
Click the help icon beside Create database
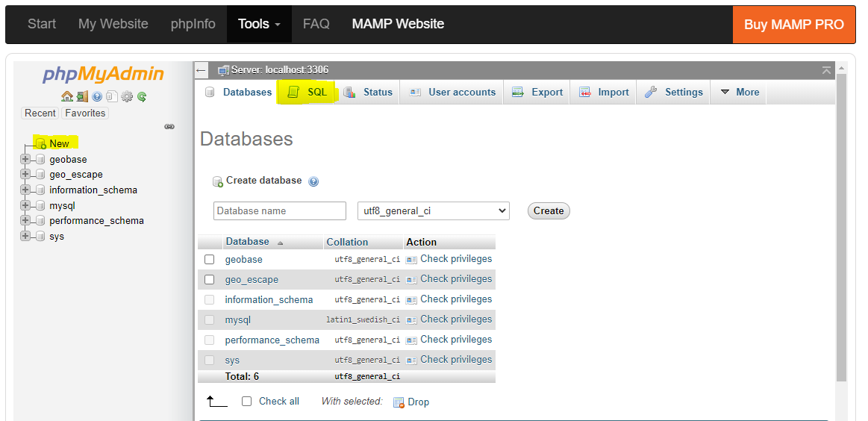[313, 181]
